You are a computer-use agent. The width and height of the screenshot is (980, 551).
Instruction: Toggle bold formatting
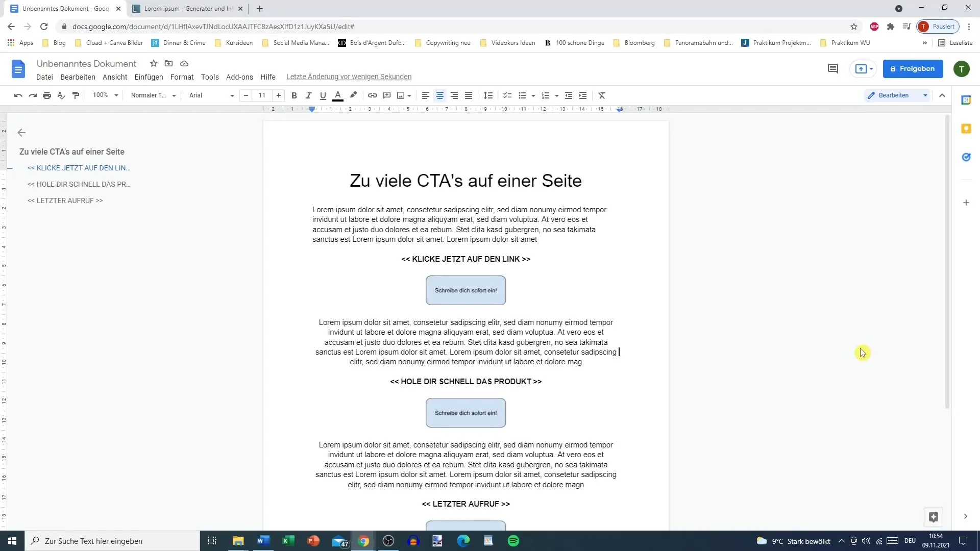(x=294, y=95)
